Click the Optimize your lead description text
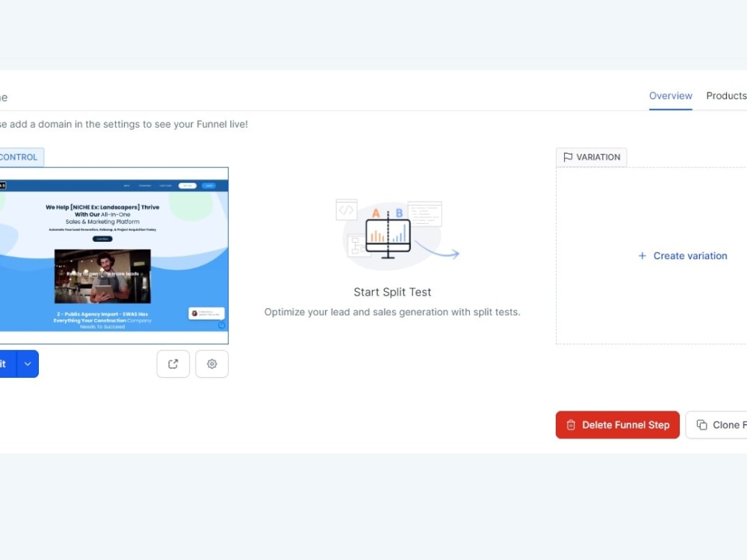The image size is (747, 560). point(392,312)
